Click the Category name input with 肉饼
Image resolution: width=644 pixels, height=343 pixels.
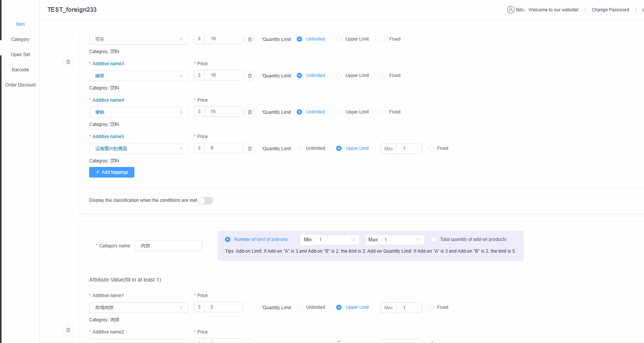(x=168, y=246)
